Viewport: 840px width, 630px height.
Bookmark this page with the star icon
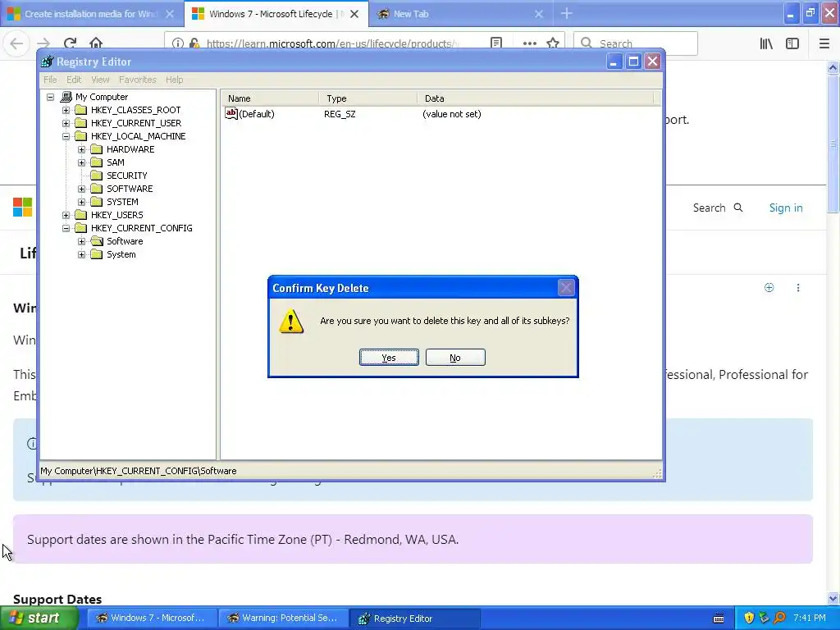point(553,43)
